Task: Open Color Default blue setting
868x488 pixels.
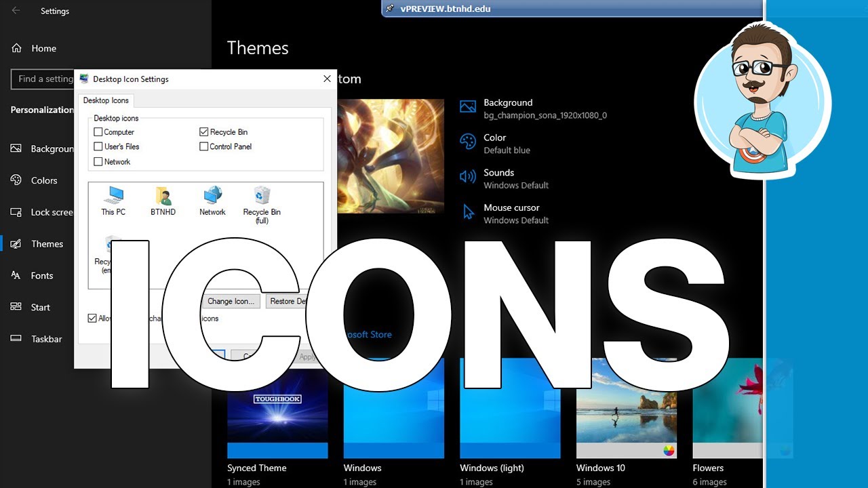Action: (495, 144)
